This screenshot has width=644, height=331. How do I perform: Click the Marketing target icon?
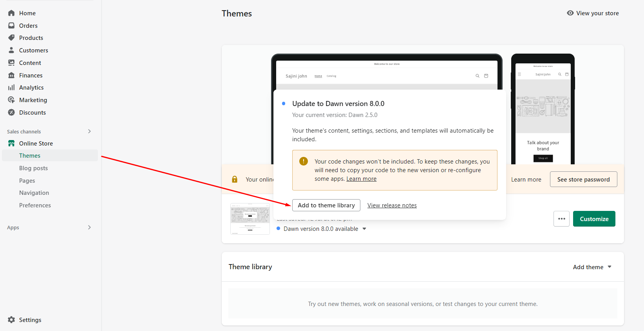click(11, 100)
